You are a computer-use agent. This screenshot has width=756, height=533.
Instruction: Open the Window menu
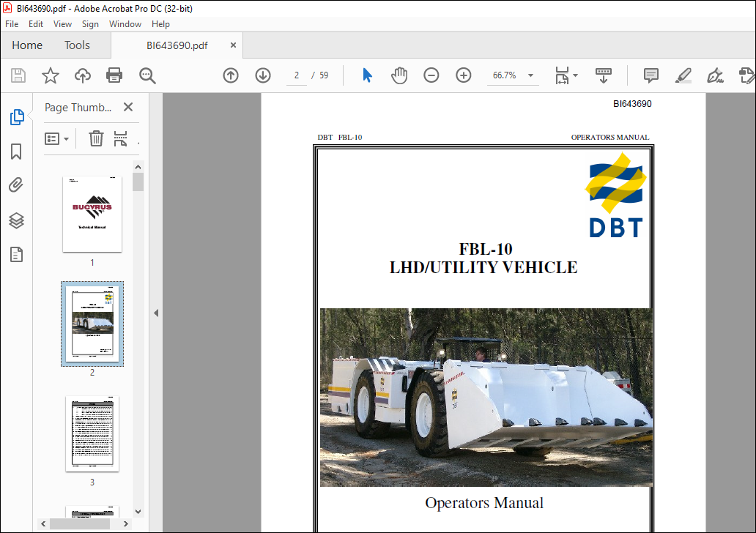click(x=125, y=24)
